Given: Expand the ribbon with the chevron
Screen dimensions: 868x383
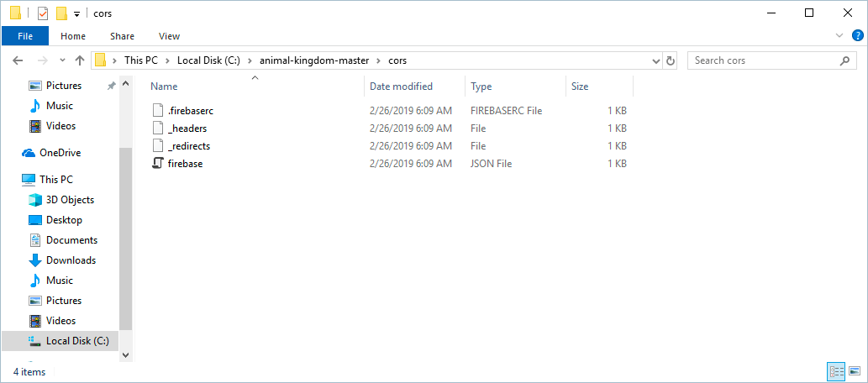Looking at the screenshot, I should point(841,36).
